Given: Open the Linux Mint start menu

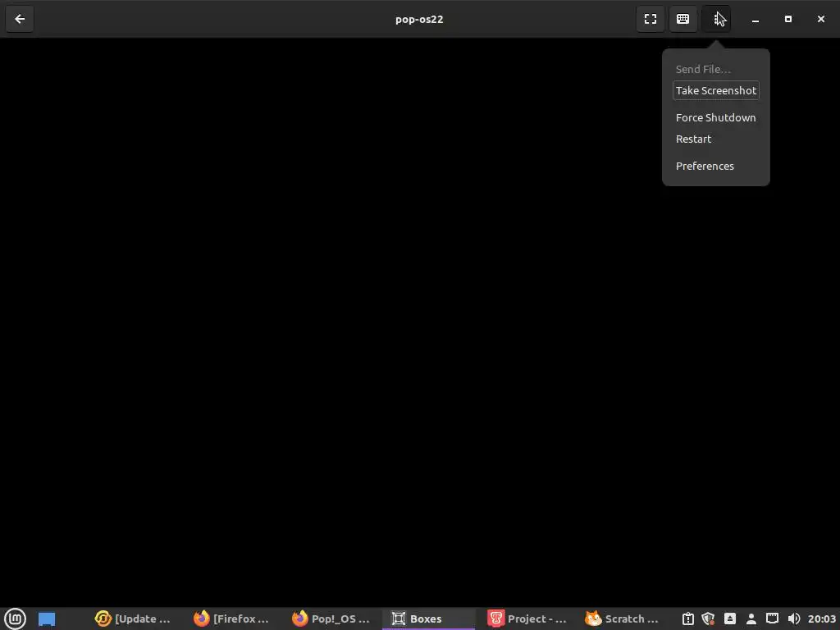Looking at the screenshot, I should click(x=15, y=619).
